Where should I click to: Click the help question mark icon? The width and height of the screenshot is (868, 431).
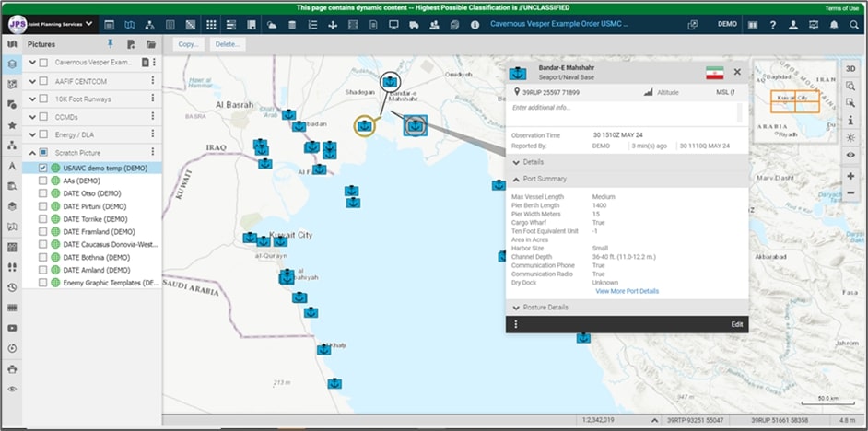(x=773, y=25)
